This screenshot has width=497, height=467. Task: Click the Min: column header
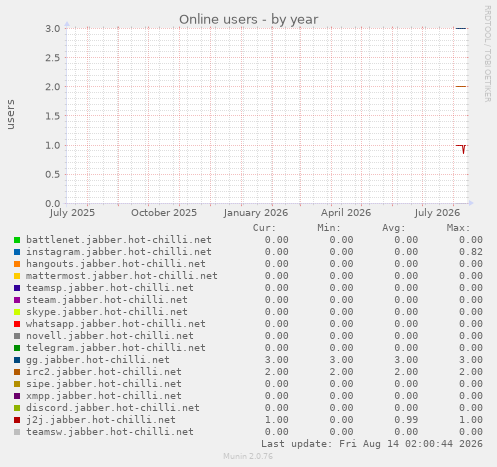(329, 228)
